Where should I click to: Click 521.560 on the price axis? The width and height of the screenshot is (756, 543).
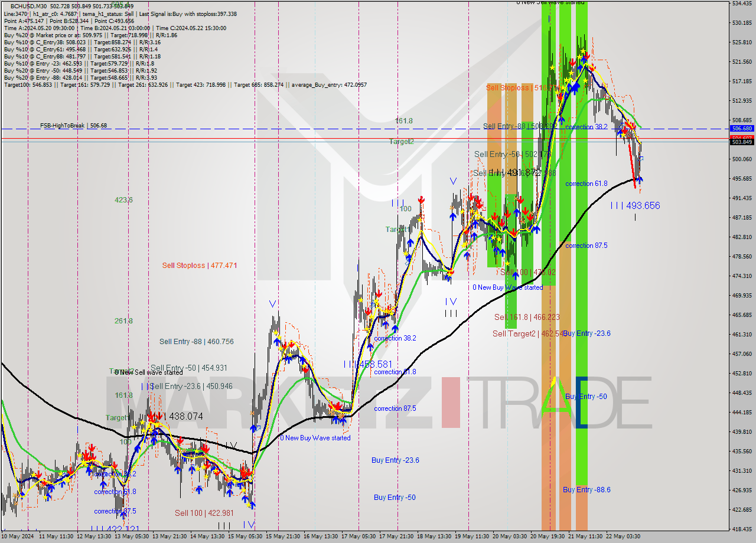point(742,61)
